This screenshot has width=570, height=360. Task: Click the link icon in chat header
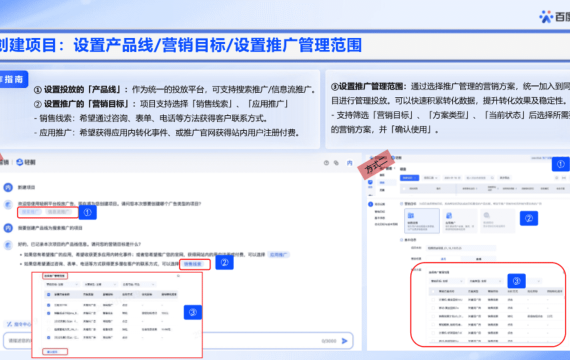[x=336, y=163]
